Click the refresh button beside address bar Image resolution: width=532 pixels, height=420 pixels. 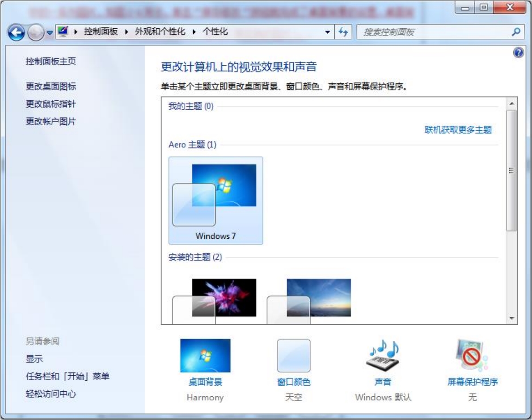tap(343, 32)
